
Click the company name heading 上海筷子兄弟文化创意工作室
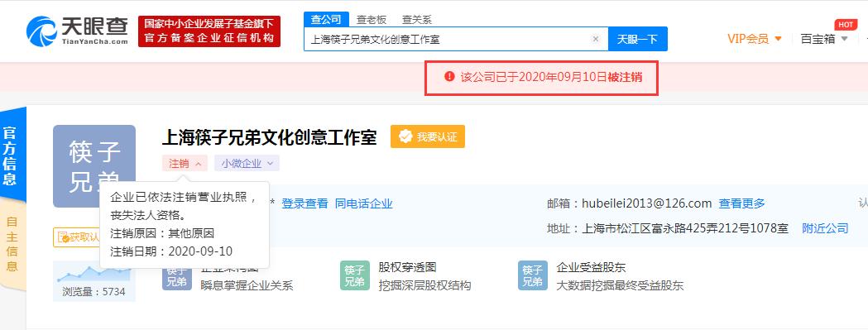pyautogui.click(x=269, y=136)
